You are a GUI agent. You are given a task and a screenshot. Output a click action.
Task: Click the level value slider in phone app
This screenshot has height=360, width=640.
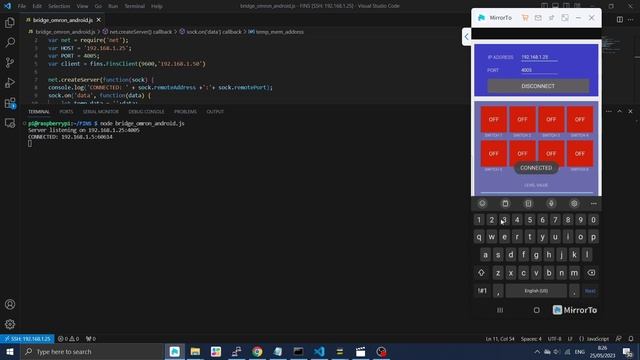pos(536,192)
